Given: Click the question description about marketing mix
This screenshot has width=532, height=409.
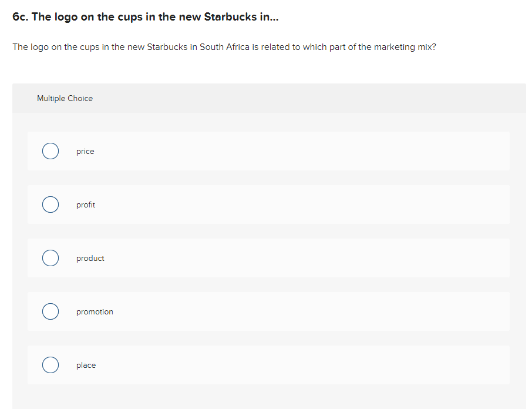Looking at the screenshot, I should (224, 46).
